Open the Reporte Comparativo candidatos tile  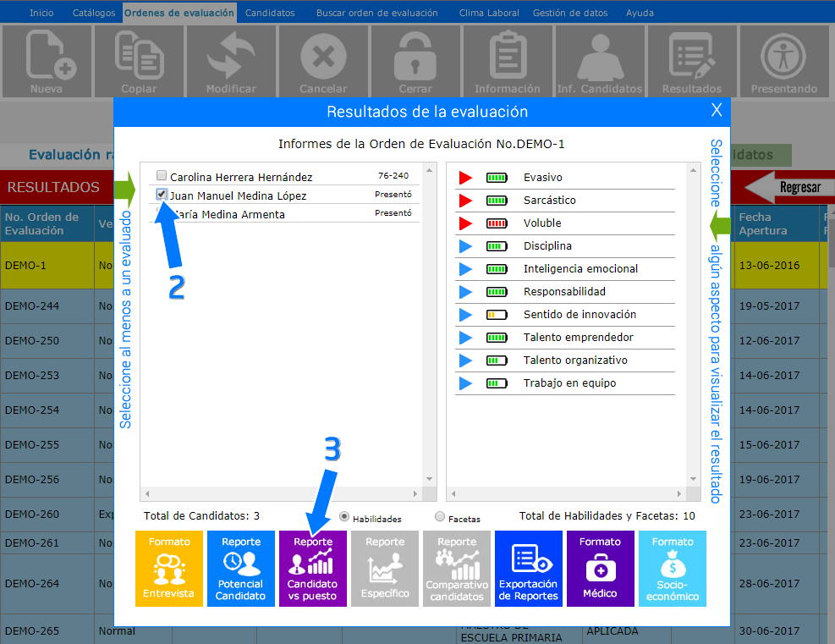[x=456, y=569]
